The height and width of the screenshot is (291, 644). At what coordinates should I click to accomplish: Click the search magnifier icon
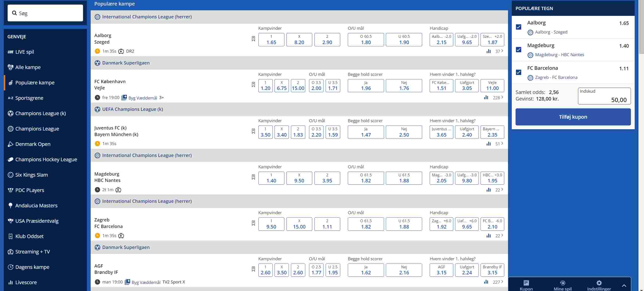point(14,13)
